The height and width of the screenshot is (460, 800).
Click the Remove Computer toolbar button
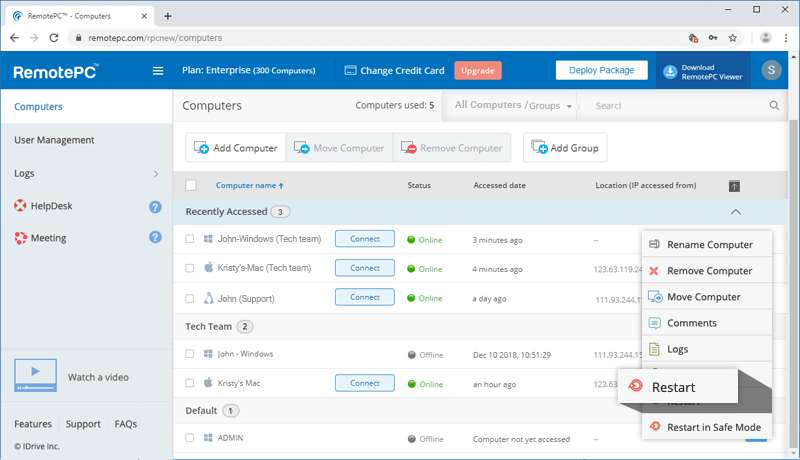452,148
